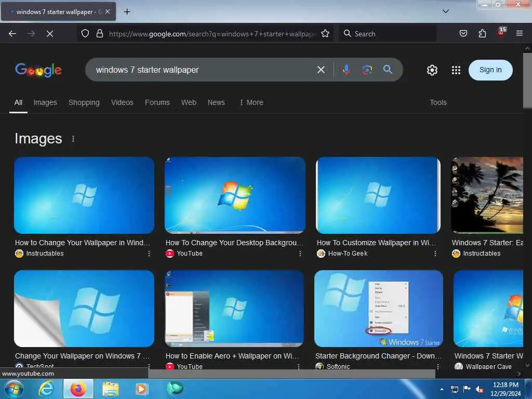Click the vertical page scrollbar thumb
The image size is (532, 399).
pyautogui.click(x=527, y=81)
